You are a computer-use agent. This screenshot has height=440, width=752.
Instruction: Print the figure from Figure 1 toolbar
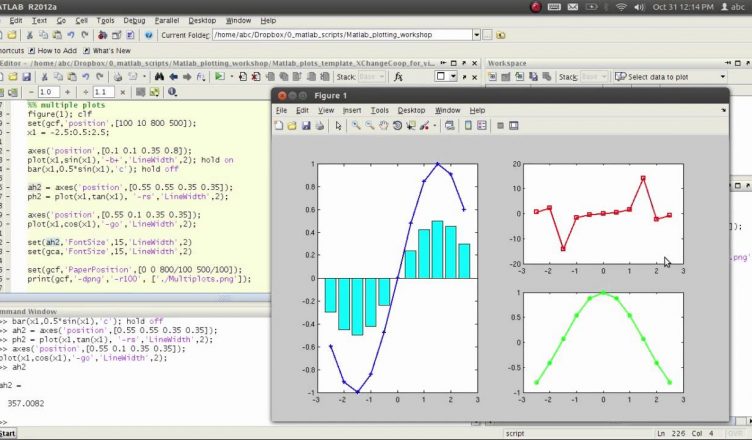[319, 126]
